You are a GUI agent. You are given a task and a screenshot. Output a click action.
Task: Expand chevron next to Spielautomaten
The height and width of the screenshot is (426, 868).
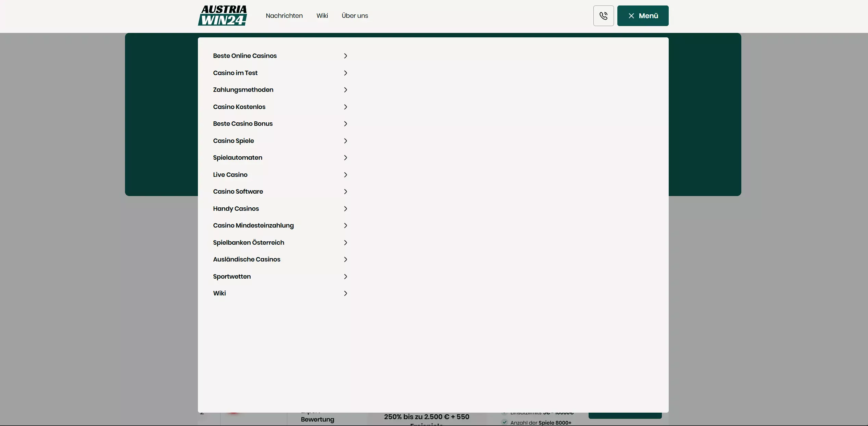coord(345,158)
